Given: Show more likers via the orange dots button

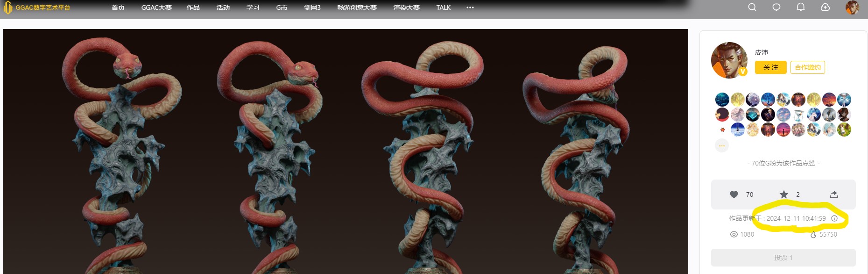Looking at the screenshot, I should [722, 145].
